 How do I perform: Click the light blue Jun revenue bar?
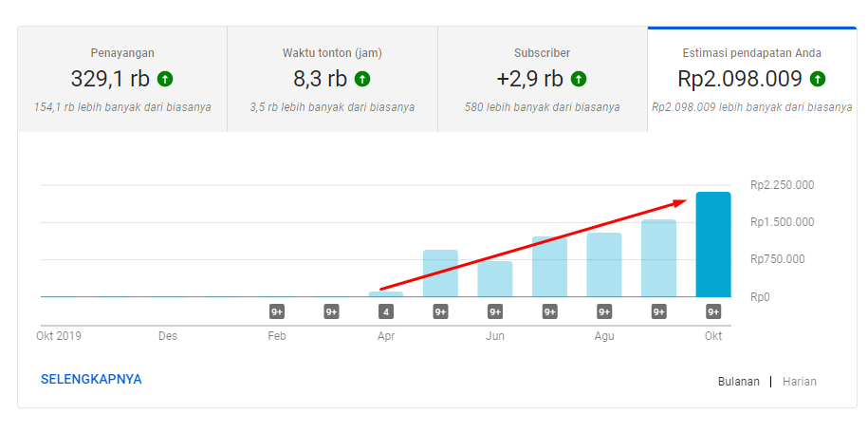tap(495, 279)
